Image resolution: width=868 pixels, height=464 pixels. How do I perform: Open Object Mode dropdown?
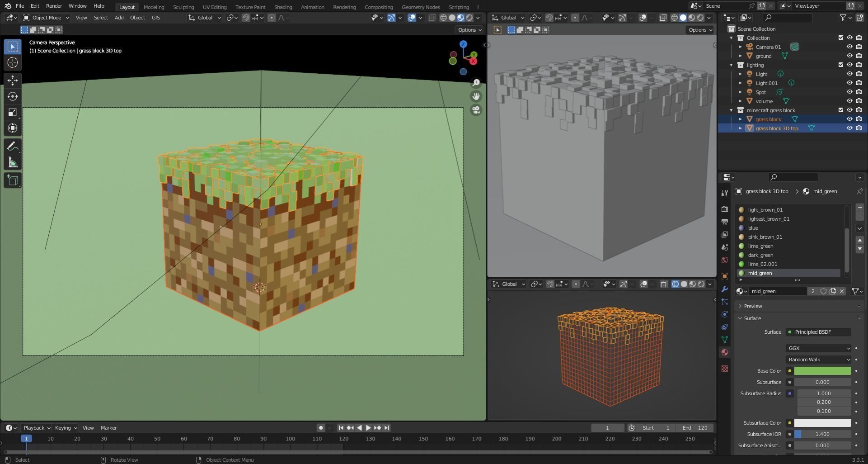(46, 18)
